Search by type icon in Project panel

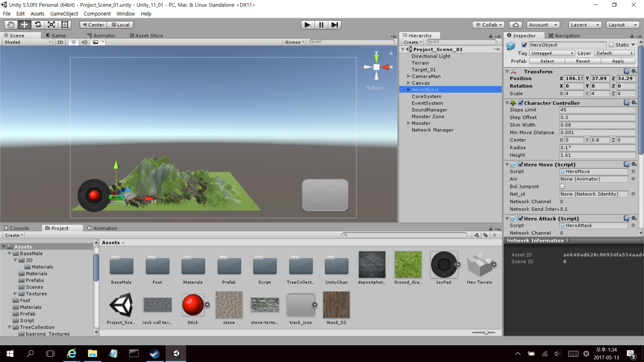click(x=476, y=235)
